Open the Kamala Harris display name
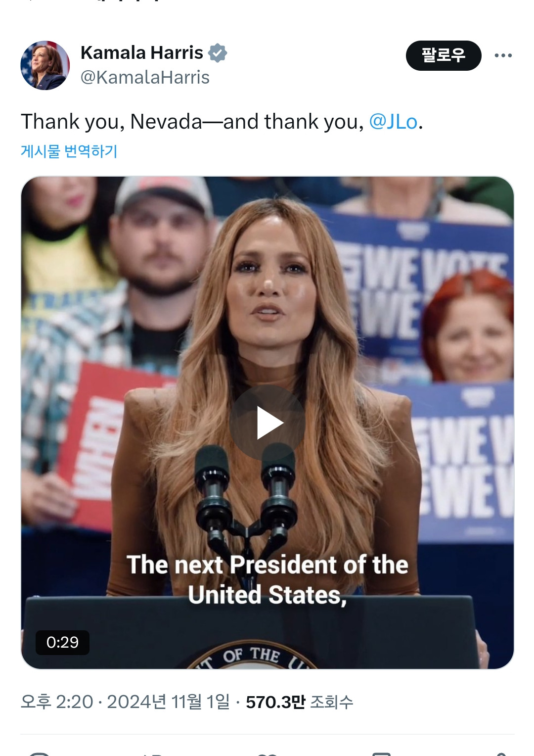The image size is (534, 756). click(141, 52)
